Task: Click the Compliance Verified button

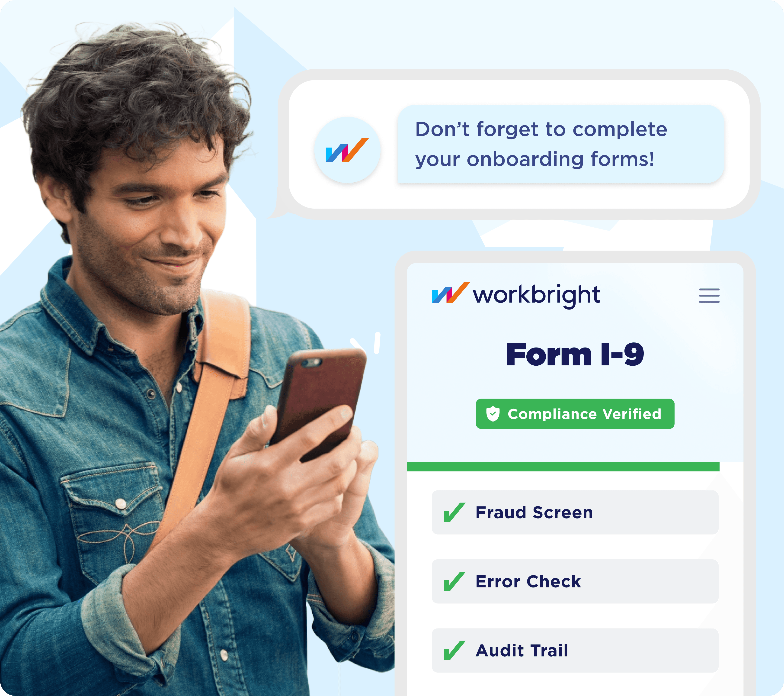Action: 575,414
